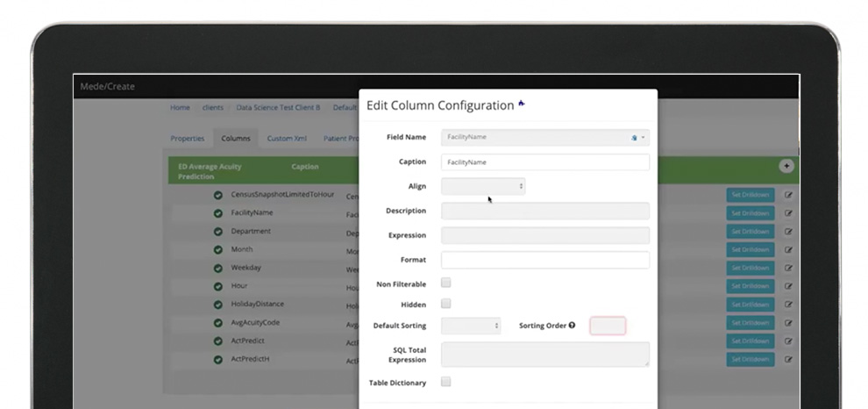The width and height of the screenshot is (868, 409).
Task: Click the plus add-column icon in green header
Action: click(x=786, y=166)
